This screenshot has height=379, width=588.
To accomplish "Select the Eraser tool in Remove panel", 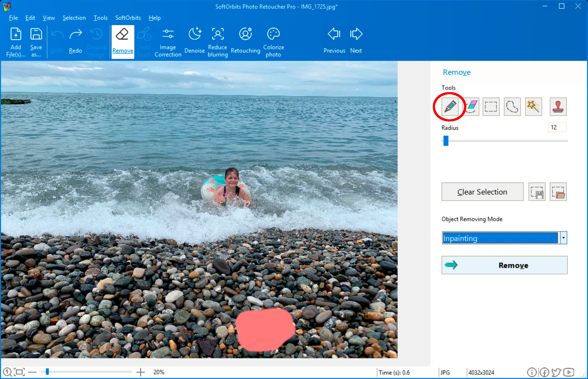I will pos(471,106).
